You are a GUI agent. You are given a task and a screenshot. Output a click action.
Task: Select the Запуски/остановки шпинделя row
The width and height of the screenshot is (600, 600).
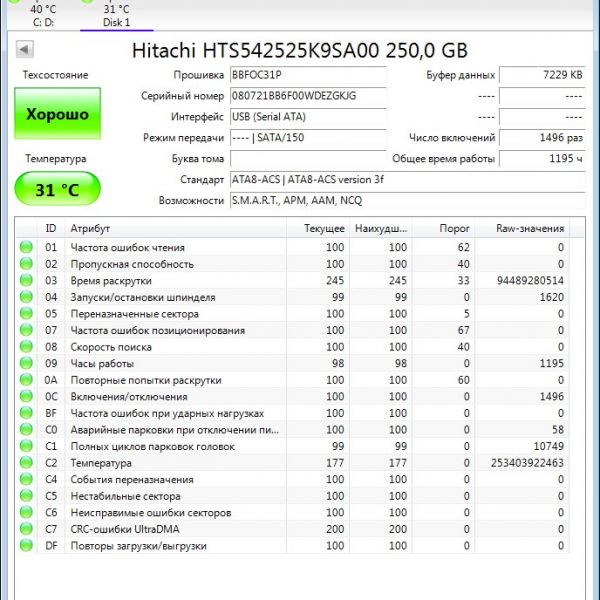(293, 297)
